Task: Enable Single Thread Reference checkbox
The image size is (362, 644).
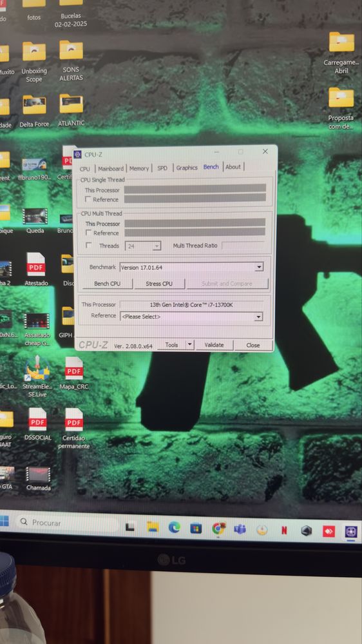Action: click(x=88, y=199)
